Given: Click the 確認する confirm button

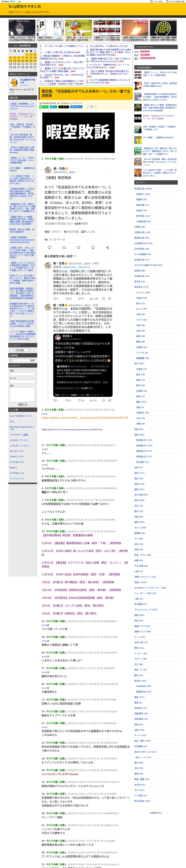Looking at the screenshot, I should pos(22,404).
